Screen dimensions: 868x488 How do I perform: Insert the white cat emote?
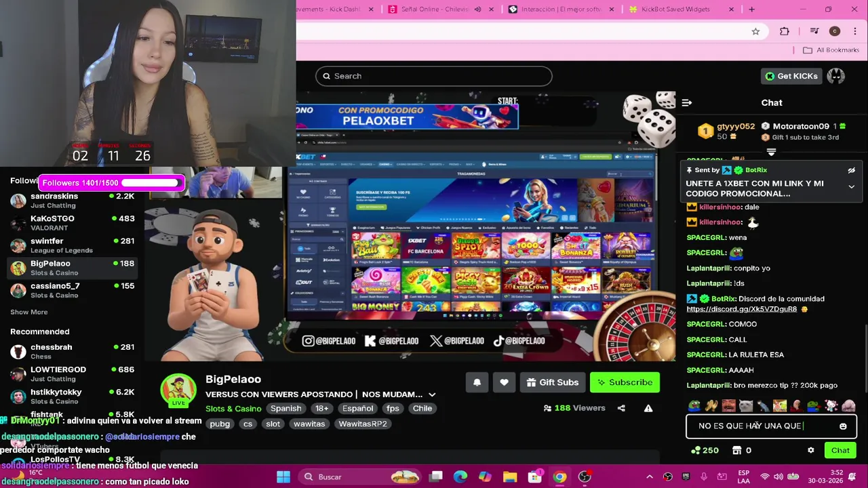tap(746, 406)
